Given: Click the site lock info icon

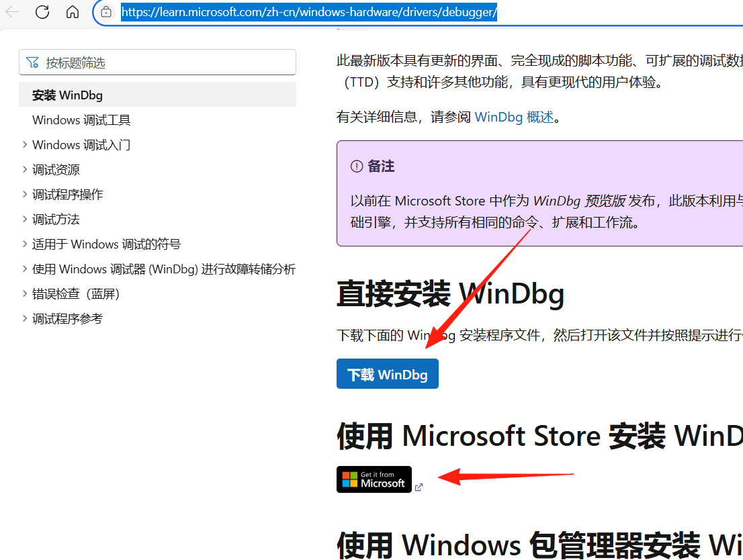Looking at the screenshot, I should (105, 12).
